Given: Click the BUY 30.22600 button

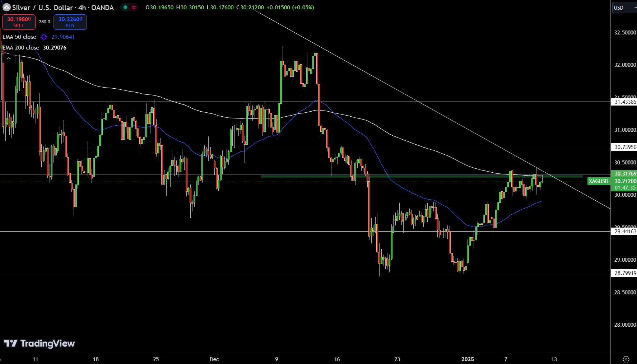Looking at the screenshot, I should (70, 22).
